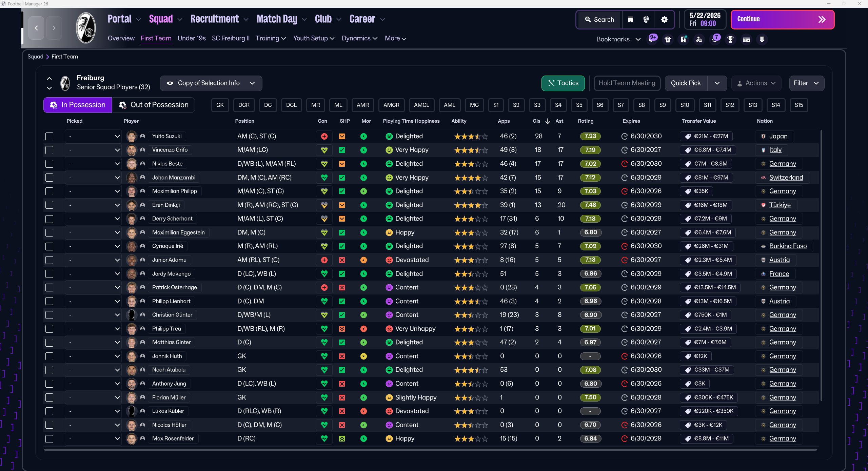Click the Search field in top bar
This screenshot has width=868, height=471.
tap(599, 20)
